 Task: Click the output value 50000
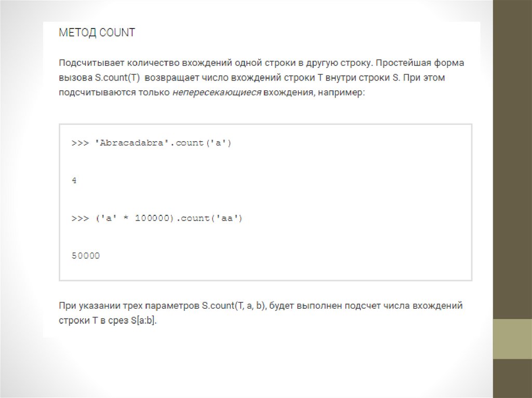point(85,256)
